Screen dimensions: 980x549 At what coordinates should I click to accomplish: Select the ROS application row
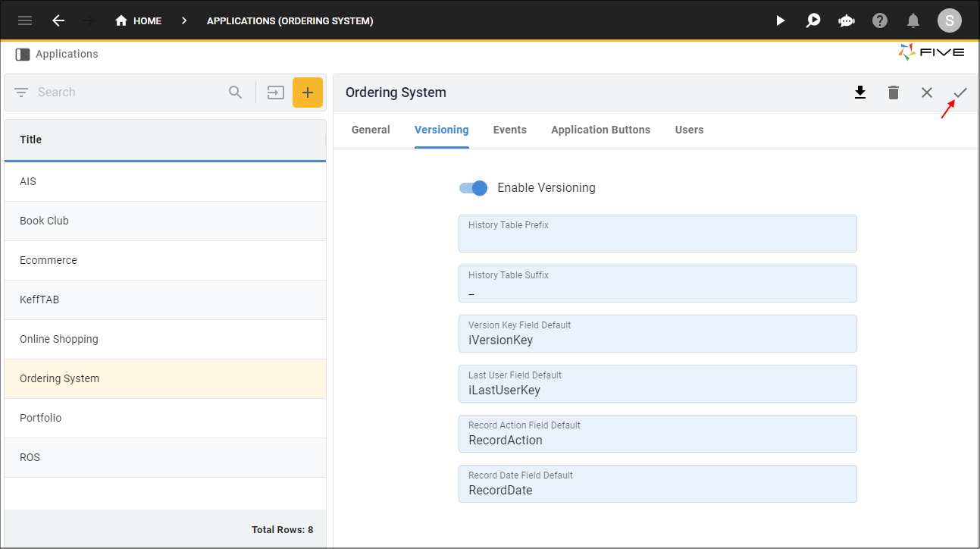click(x=165, y=457)
